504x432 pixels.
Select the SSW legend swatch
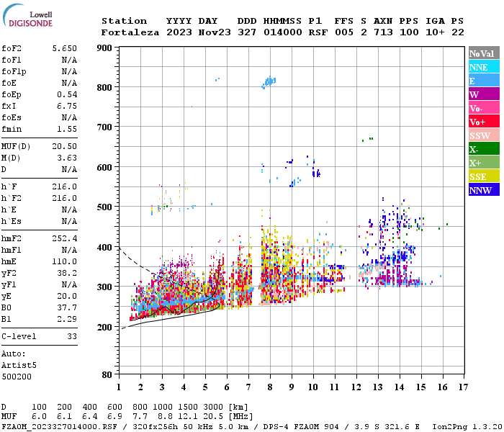pyautogui.click(x=484, y=135)
